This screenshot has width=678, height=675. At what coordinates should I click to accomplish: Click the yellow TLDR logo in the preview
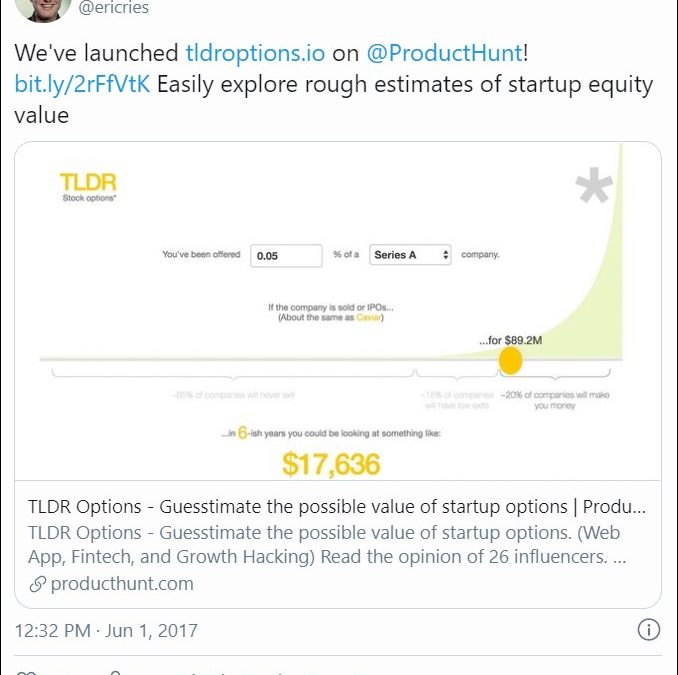pos(88,184)
